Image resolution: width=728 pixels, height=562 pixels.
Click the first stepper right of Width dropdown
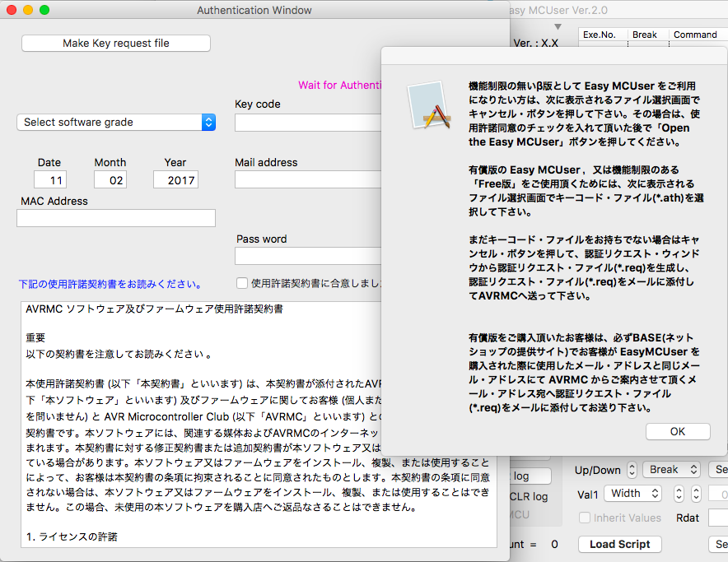[679, 494]
